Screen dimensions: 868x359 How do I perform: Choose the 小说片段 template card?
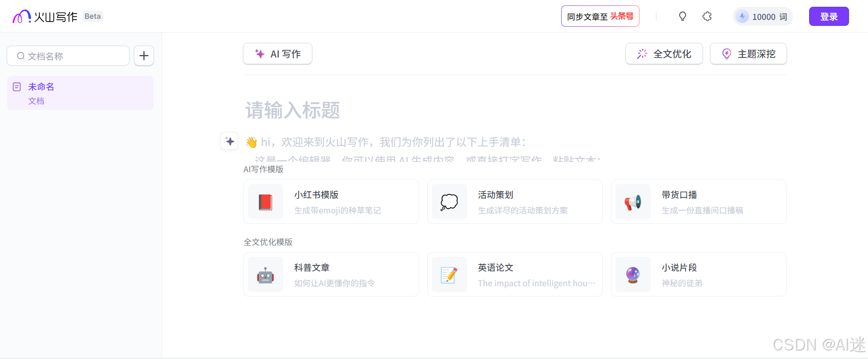pos(699,274)
